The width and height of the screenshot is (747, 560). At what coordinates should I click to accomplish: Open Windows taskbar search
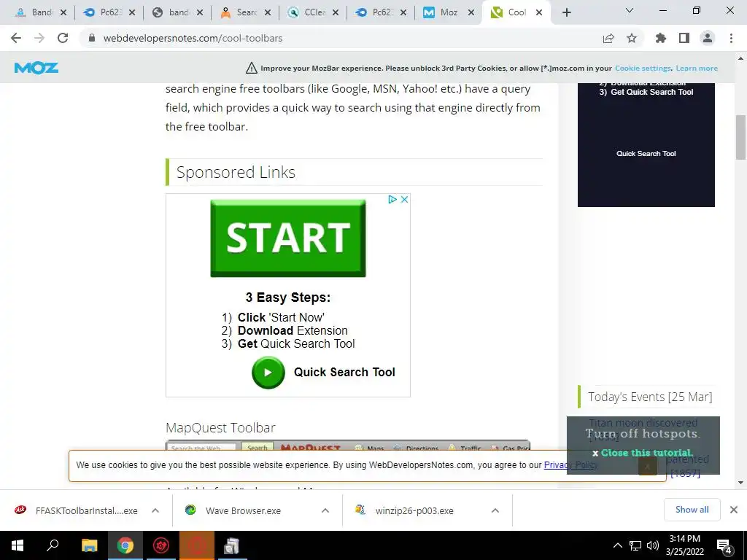[53, 545]
